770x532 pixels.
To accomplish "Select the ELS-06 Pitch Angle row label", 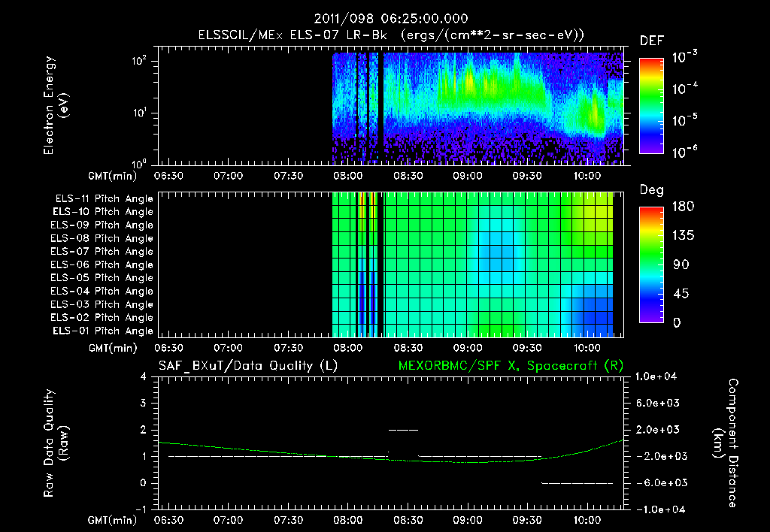I will 102,265.
